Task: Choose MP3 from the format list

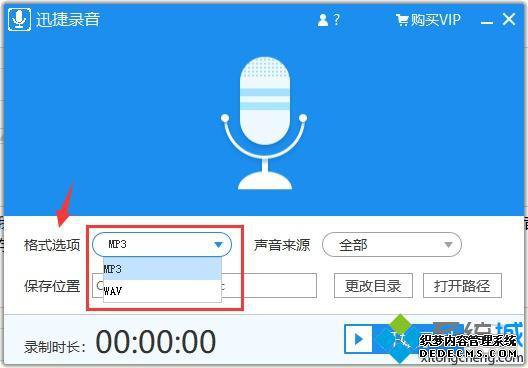Action: (x=162, y=269)
